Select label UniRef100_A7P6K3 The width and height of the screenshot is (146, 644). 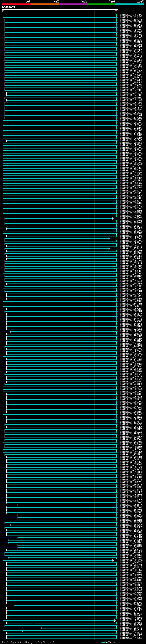point(131,90)
